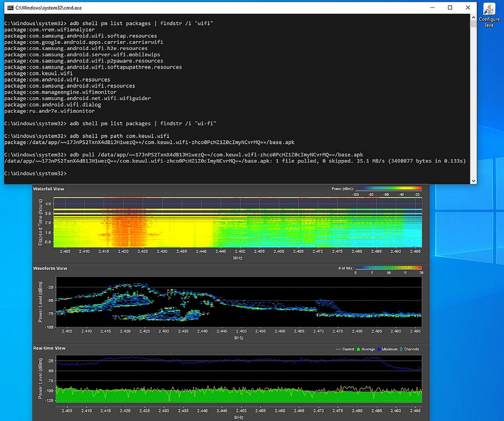Click the package:com.samsung.android.net.wifi.wifiguider line
This screenshot has width=504, height=421.
click(77, 98)
